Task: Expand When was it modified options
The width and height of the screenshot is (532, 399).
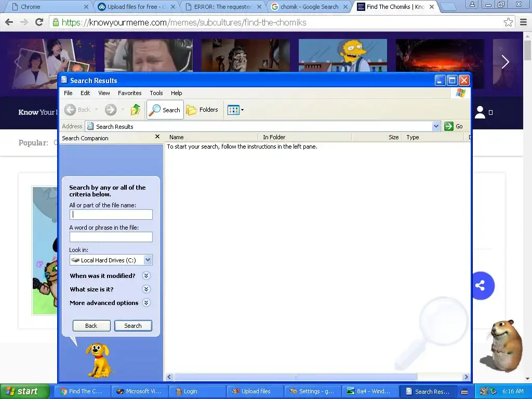Action: [x=146, y=275]
